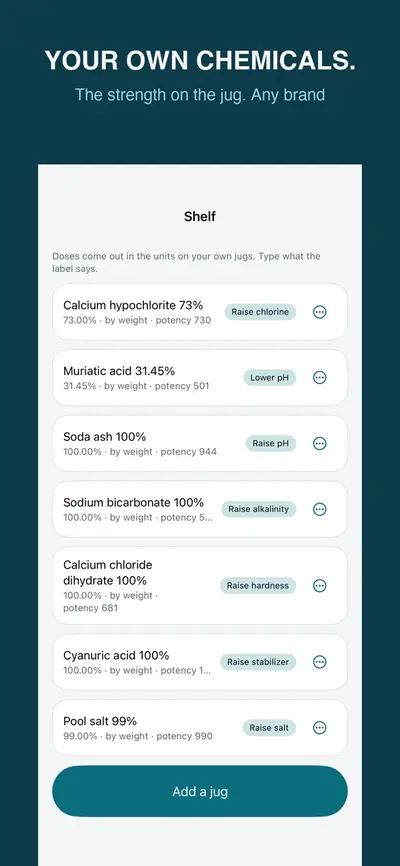
Task: Select the Raise chlorine tag
Action: [x=260, y=312]
